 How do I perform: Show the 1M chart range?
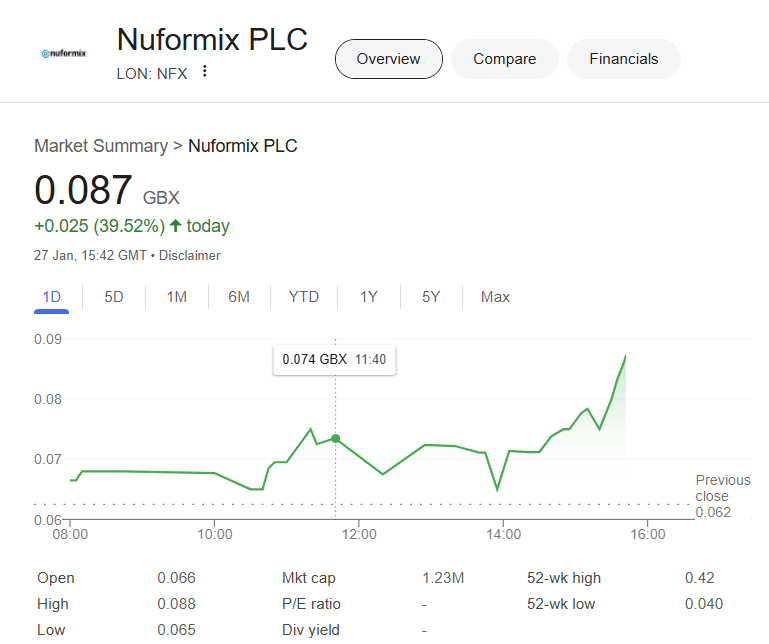point(177,297)
